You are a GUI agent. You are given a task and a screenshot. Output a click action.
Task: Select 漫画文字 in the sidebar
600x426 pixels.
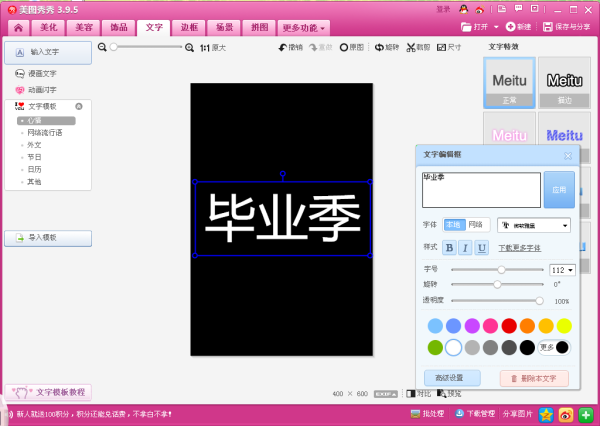(x=36, y=73)
